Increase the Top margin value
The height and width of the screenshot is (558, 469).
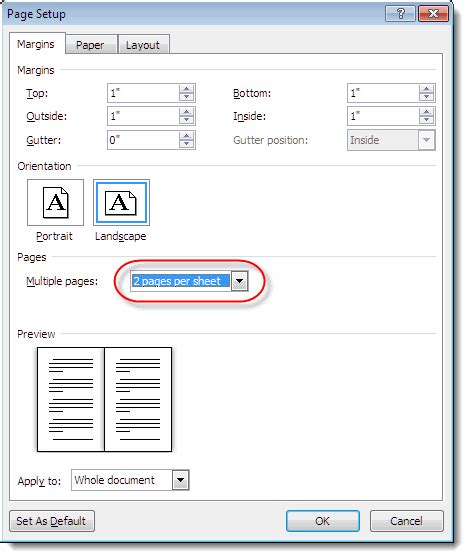(186, 89)
